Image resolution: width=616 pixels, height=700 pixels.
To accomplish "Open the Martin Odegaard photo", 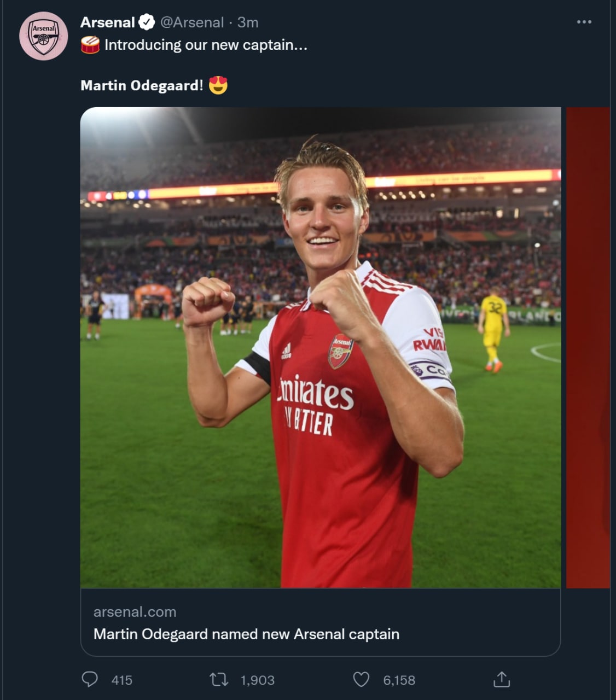I will click(321, 347).
